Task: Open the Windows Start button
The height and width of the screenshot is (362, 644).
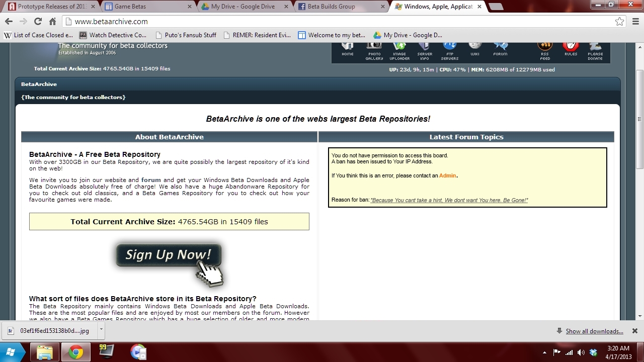Action: (x=11, y=352)
